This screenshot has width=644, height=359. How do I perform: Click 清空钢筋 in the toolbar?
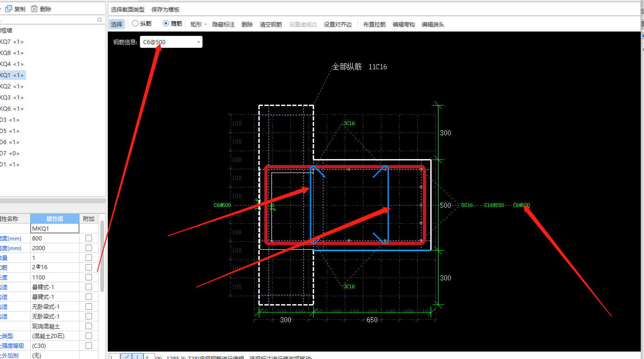pyautogui.click(x=271, y=24)
